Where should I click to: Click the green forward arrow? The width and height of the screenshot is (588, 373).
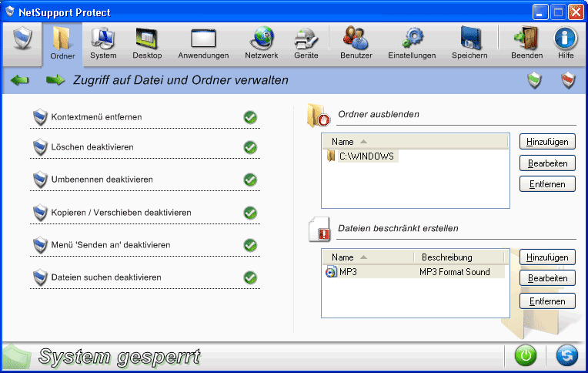tap(55, 80)
